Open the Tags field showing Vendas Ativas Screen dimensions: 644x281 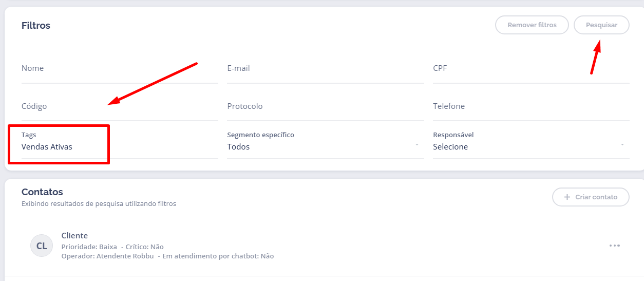(x=47, y=147)
